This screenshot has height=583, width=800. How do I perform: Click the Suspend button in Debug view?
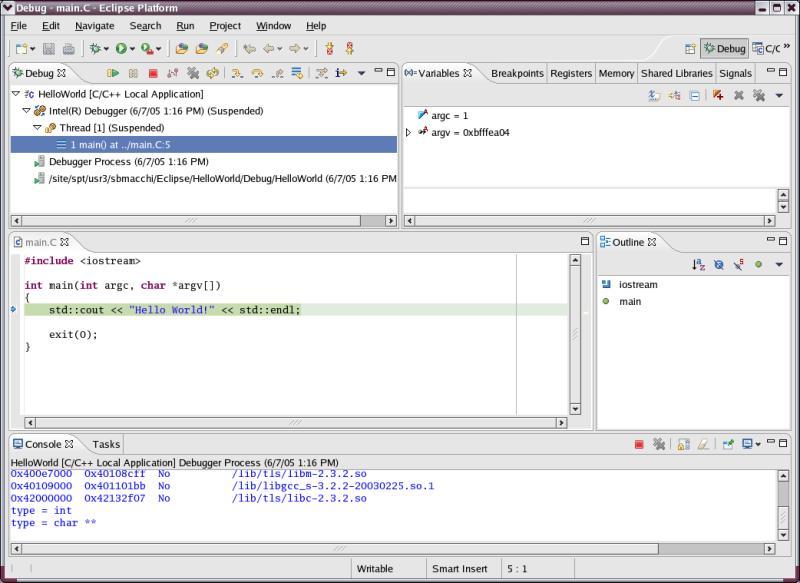click(x=133, y=73)
